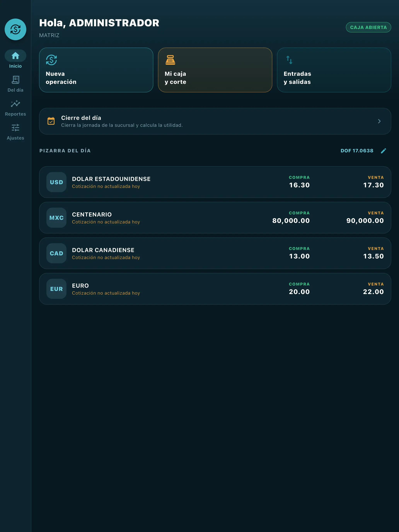
Task: Open the Del día receipt icon
Action: pos(15,80)
